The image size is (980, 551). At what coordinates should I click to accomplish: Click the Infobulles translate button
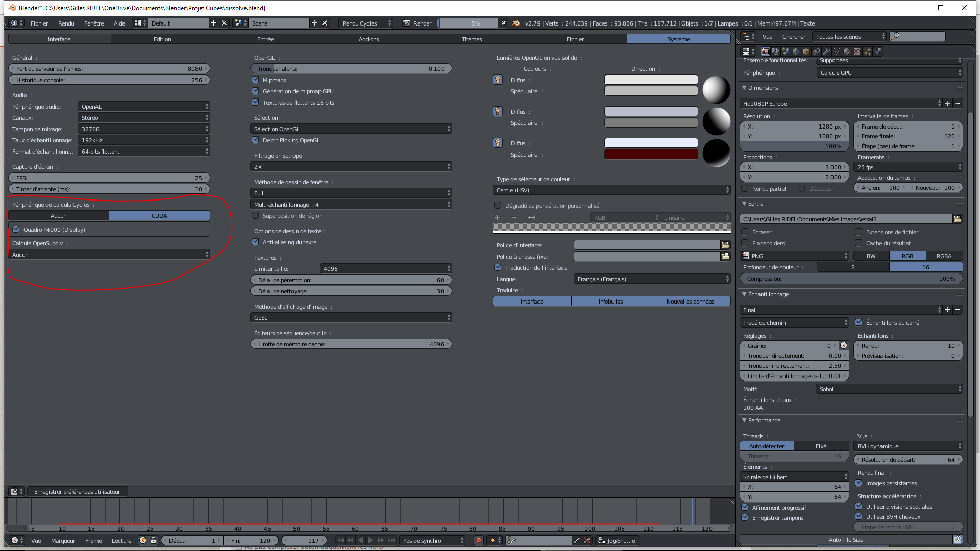(611, 301)
